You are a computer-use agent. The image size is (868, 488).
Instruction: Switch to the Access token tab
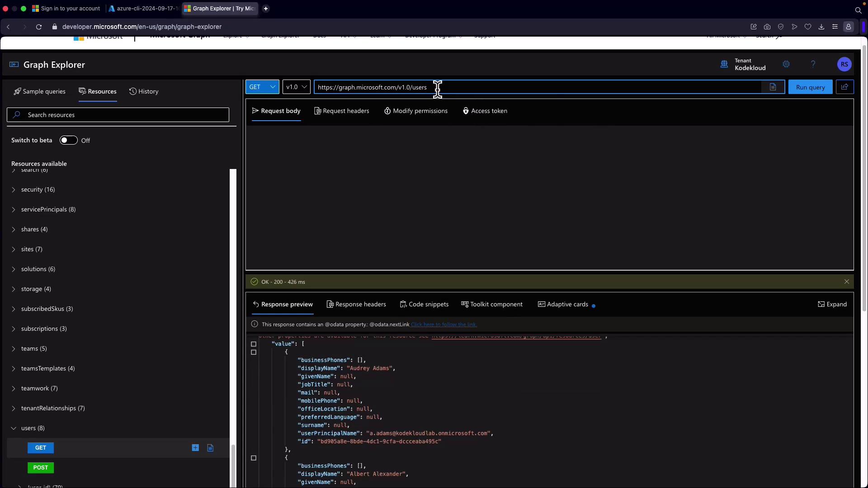click(x=485, y=111)
